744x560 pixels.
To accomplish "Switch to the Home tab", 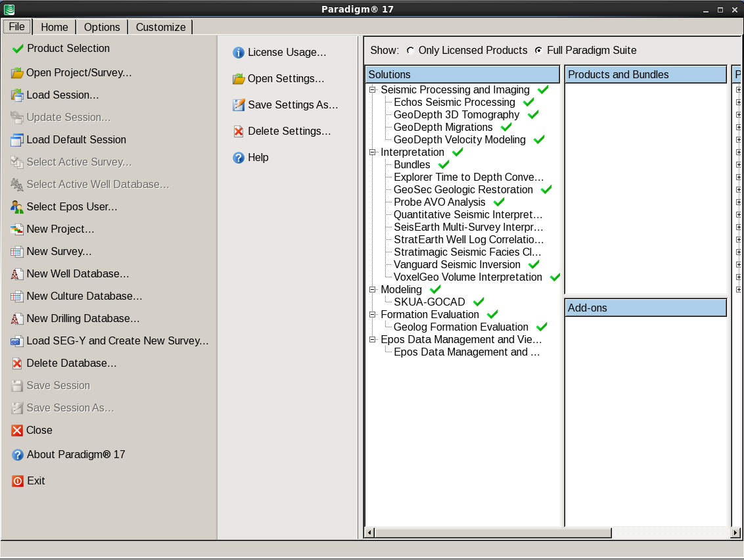I will tap(54, 27).
